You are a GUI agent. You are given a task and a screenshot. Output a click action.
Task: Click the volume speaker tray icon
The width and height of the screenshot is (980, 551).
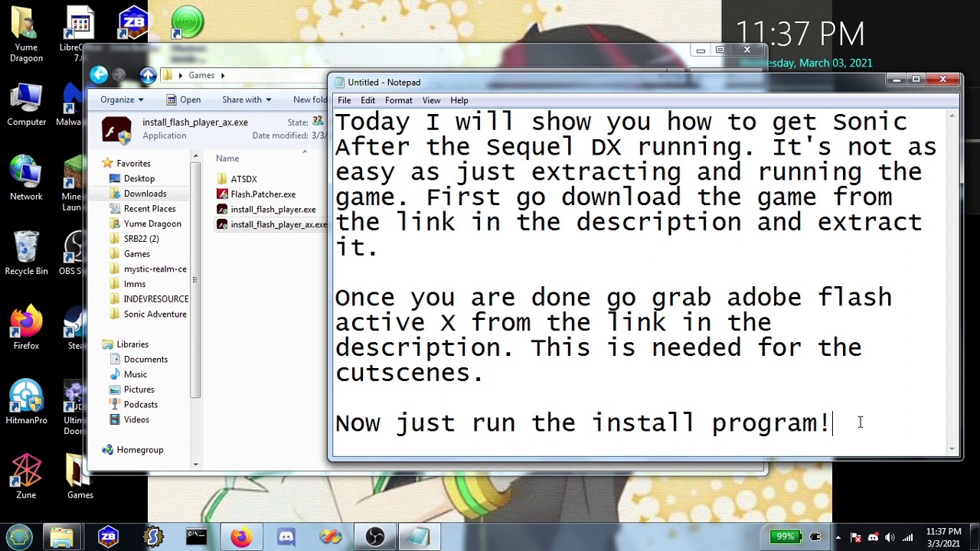point(890,537)
